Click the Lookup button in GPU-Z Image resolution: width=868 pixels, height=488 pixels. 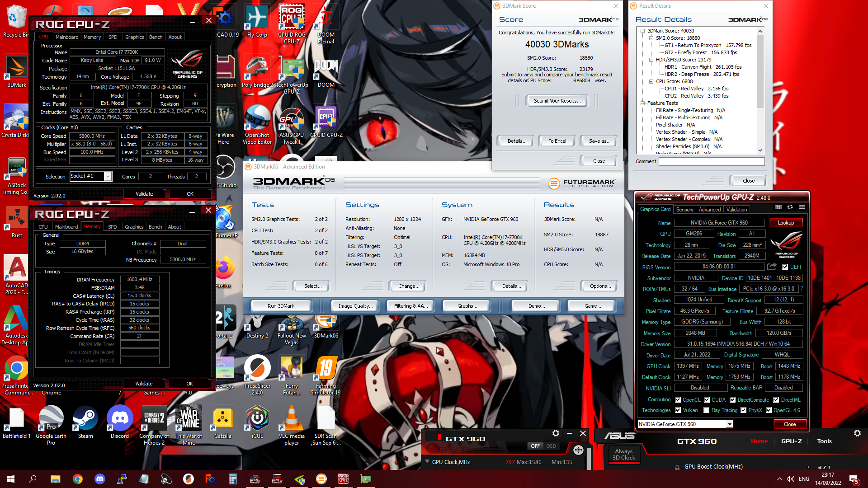[x=786, y=223]
